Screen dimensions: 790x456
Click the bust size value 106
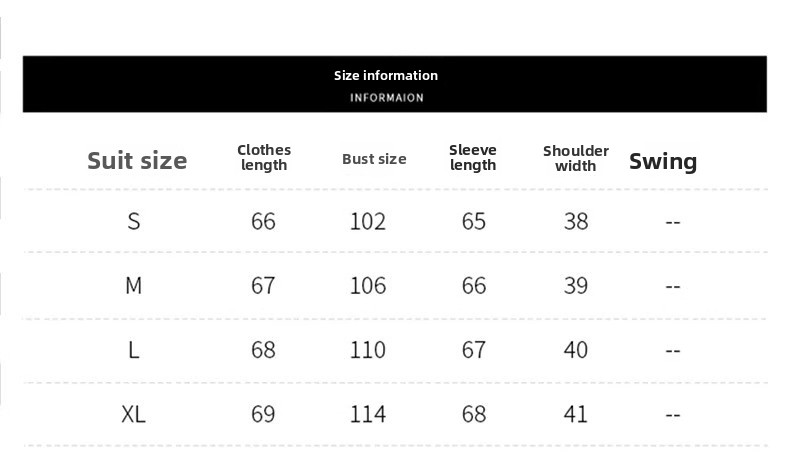(x=368, y=286)
